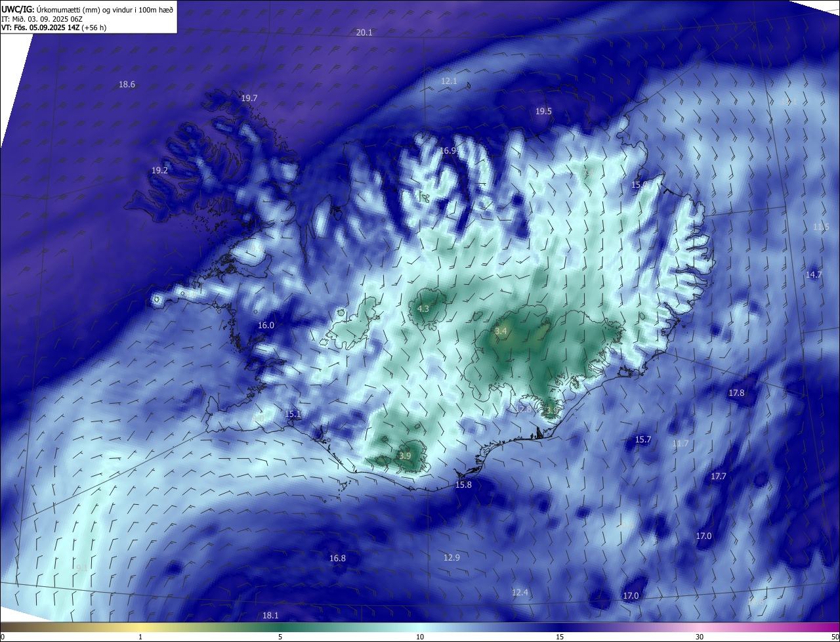The height and width of the screenshot is (642, 840).
Task: Click the '16.0' value on the map
Action: (x=266, y=326)
